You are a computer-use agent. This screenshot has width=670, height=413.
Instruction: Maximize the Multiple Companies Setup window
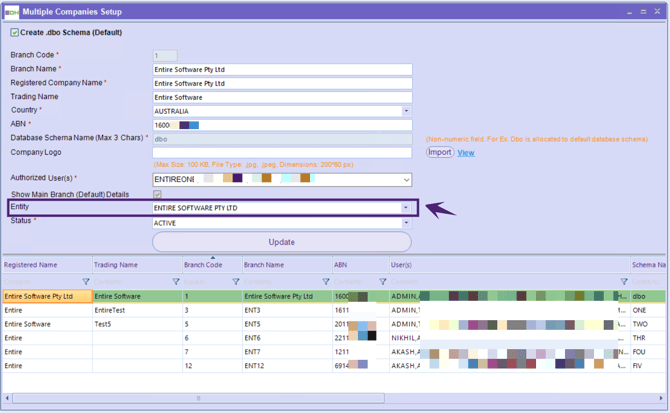(643, 12)
